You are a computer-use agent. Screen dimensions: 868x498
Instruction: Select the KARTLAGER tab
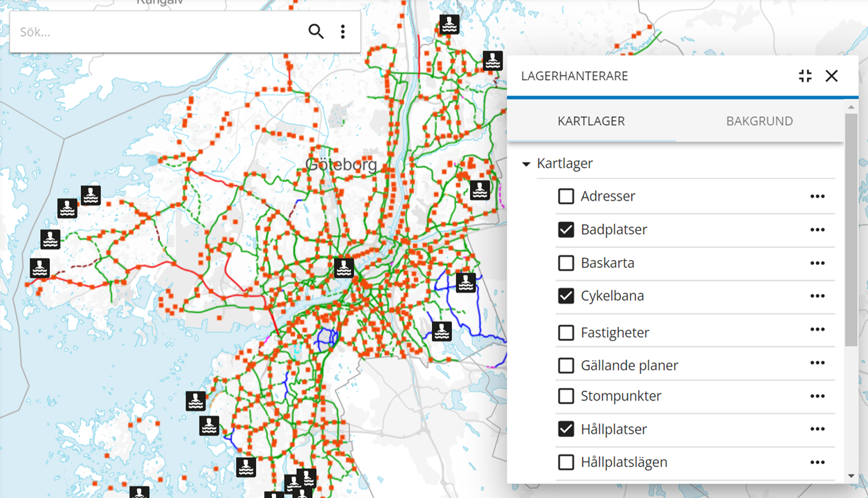pos(590,120)
